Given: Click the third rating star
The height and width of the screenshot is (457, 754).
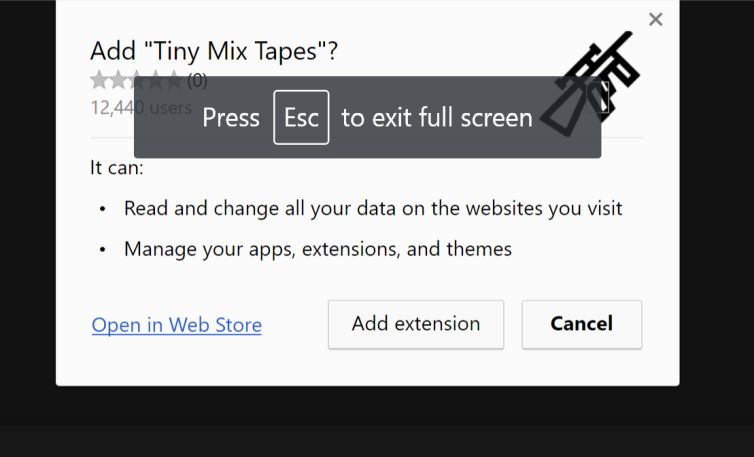Looking at the screenshot, I should pos(136,80).
